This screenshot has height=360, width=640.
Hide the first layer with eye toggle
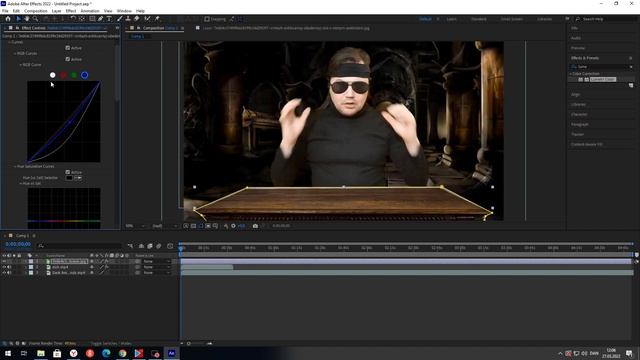(4, 261)
